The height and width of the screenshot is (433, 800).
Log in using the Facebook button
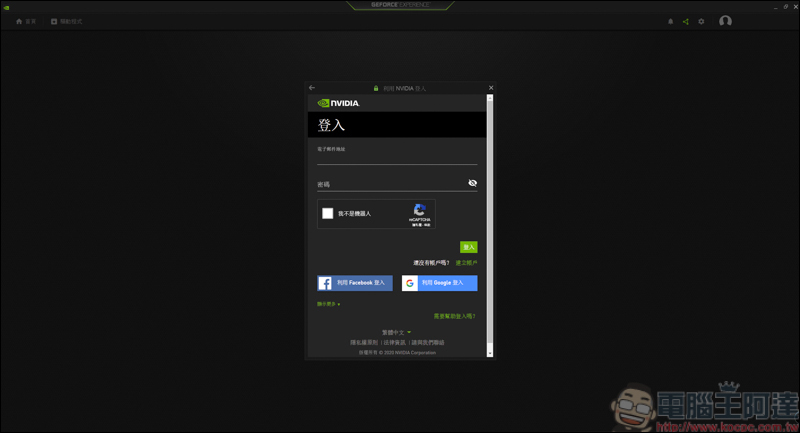tap(355, 283)
